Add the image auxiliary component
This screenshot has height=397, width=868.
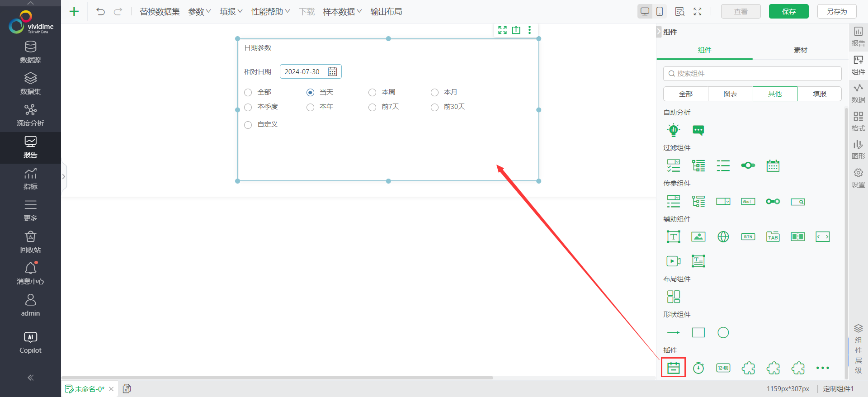tap(698, 236)
